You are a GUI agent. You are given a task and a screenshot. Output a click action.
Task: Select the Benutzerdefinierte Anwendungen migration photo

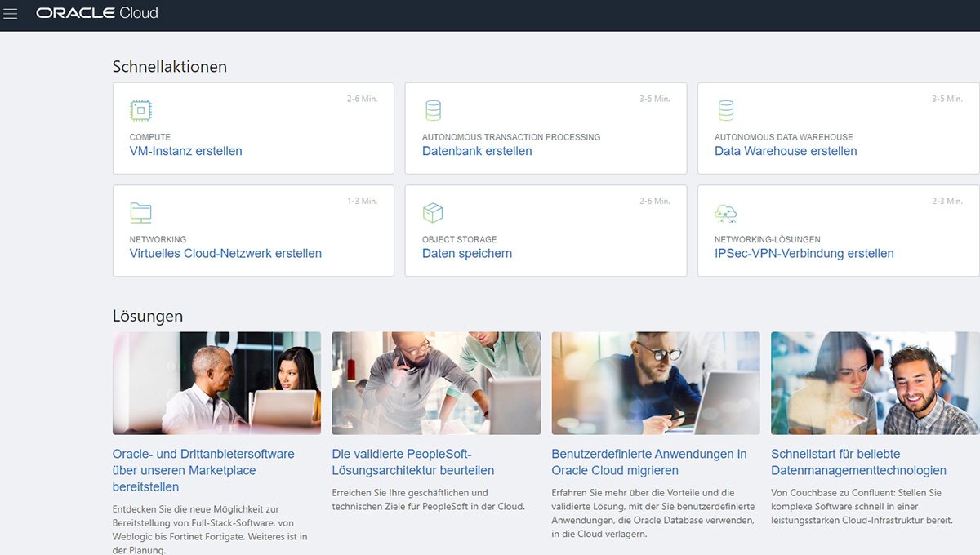(x=656, y=383)
